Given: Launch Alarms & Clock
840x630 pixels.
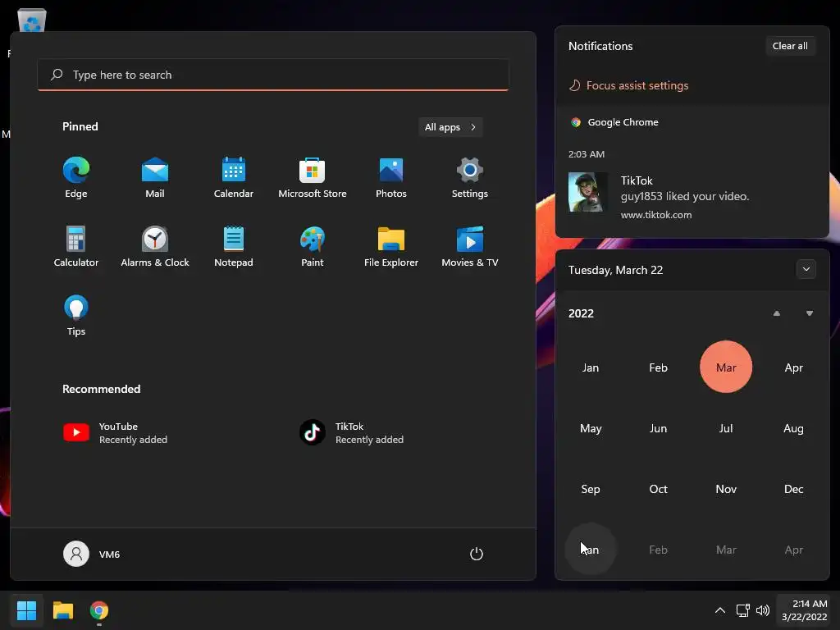Looking at the screenshot, I should (155, 247).
